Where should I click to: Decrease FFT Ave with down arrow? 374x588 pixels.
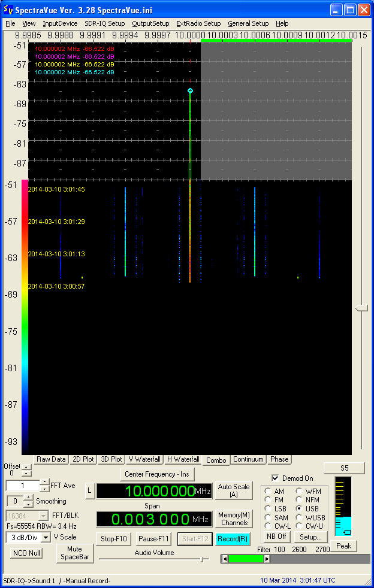[44, 489]
